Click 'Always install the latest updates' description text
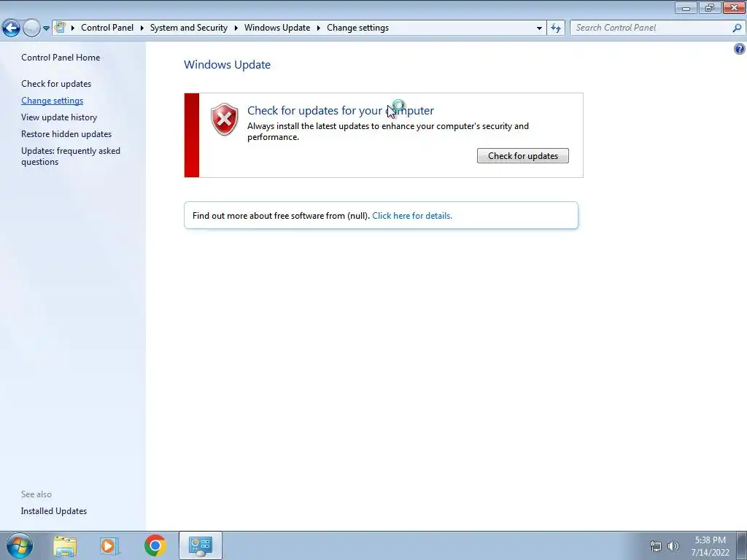The width and height of the screenshot is (747, 560). [x=388, y=131]
